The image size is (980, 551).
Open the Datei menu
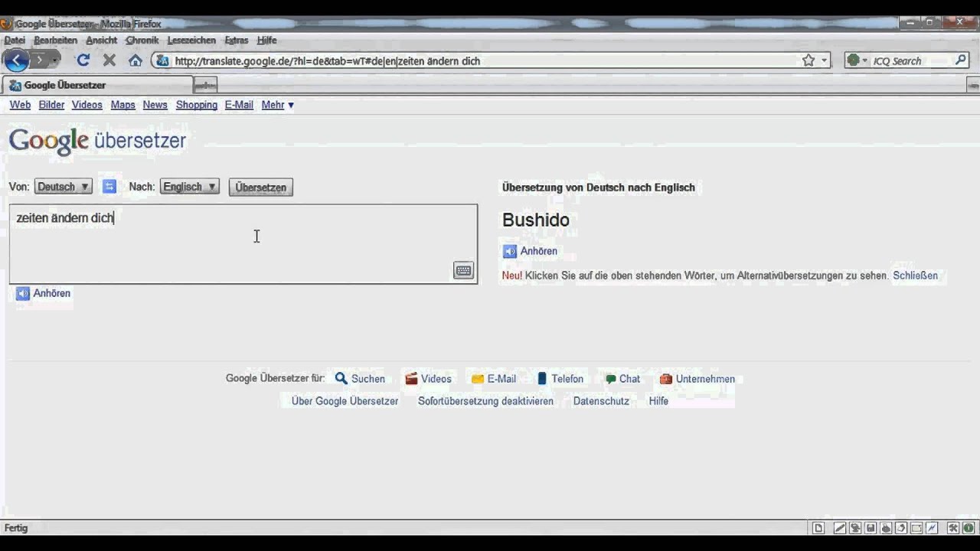coord(15,40)
